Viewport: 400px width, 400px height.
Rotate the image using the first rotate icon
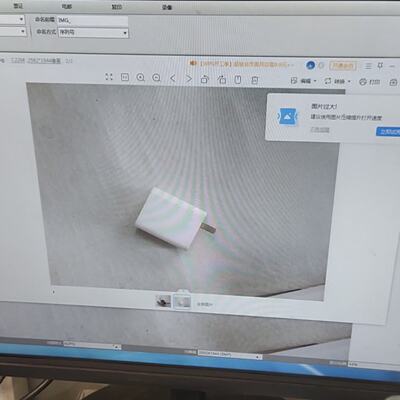[205, 79]
